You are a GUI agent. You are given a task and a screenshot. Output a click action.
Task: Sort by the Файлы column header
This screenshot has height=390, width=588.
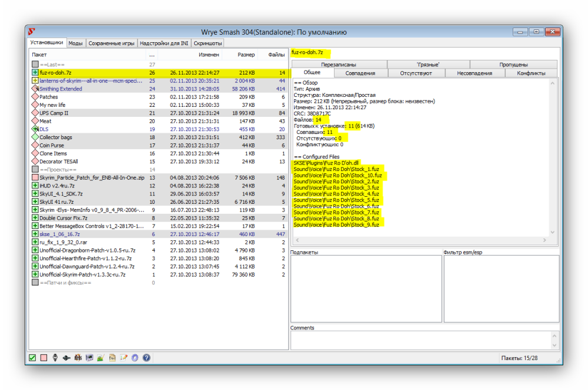click(273, 55)
